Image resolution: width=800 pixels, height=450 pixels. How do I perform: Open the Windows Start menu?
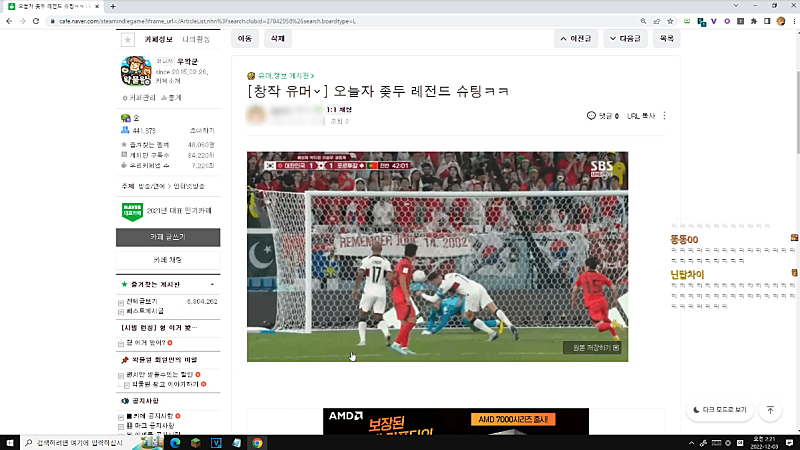10,443
